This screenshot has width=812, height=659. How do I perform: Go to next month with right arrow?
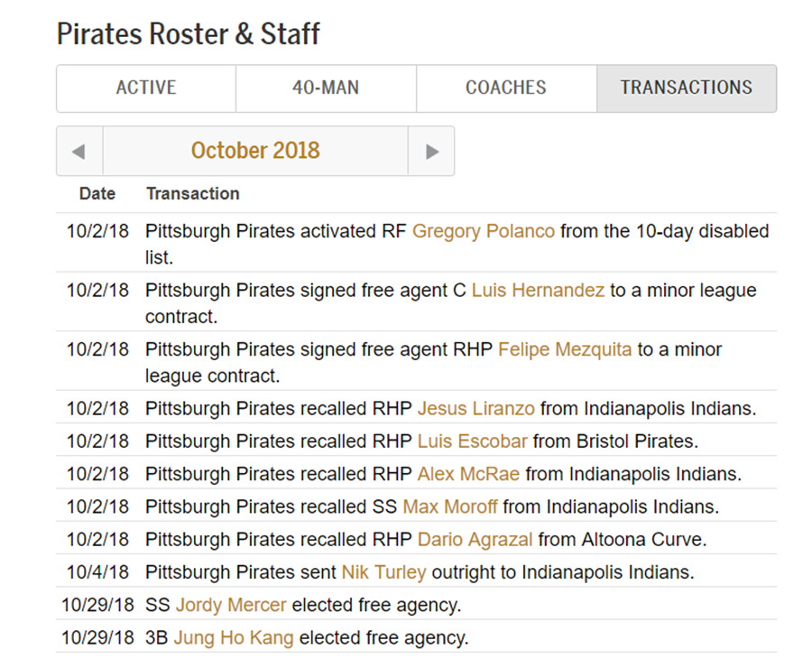click(x=432, y=151)
